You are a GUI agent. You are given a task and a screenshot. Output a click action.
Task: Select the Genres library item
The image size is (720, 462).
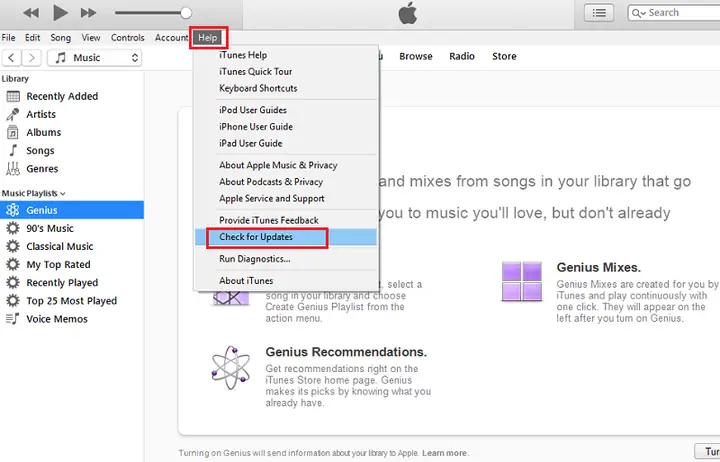point(42,169)
